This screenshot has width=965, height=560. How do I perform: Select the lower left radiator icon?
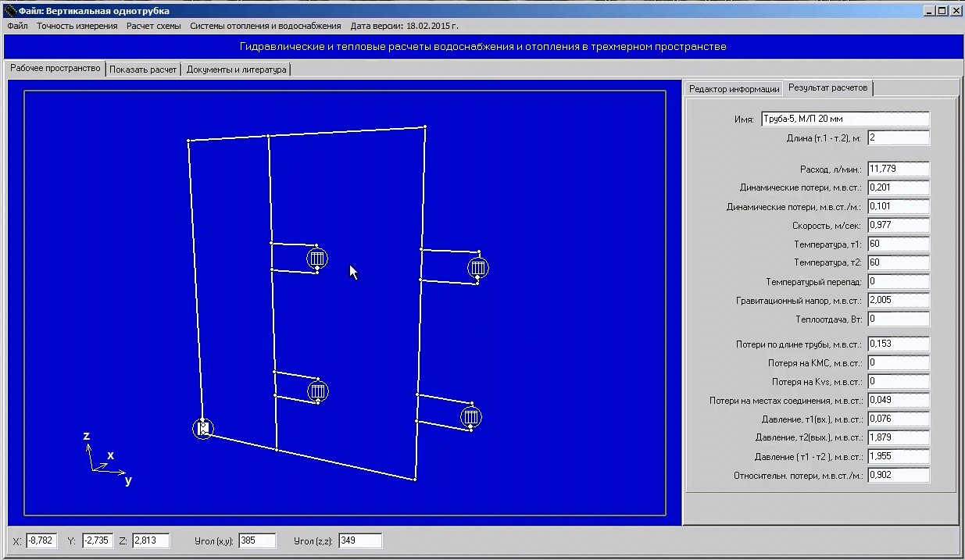coord(317,391)
